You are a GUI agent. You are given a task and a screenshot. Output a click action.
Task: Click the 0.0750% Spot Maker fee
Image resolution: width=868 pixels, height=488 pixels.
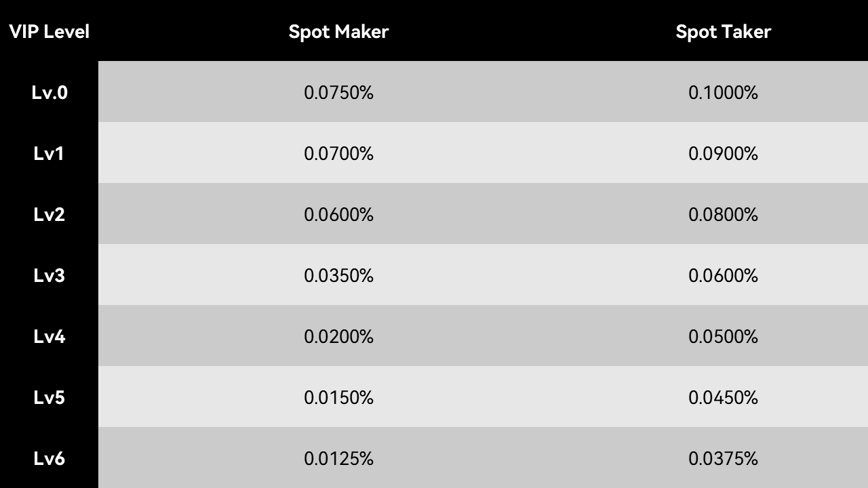pyautogui.click(x=338, y=92)
